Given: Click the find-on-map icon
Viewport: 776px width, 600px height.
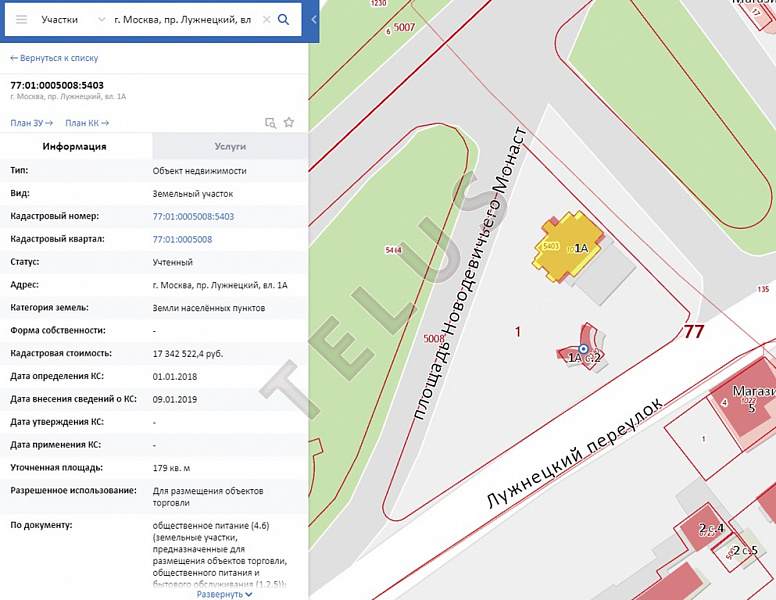Looking at the screenshot, I should click(x=270, y=123).
